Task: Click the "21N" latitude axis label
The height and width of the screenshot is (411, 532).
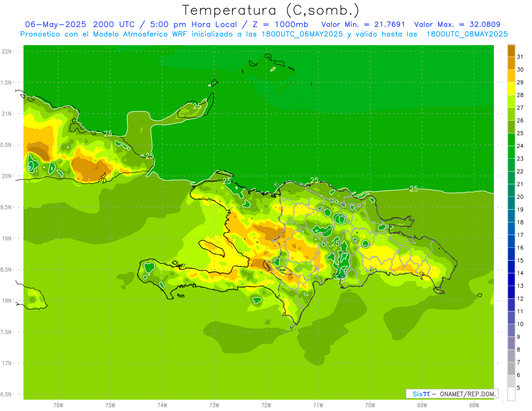Action: [7, 114]
